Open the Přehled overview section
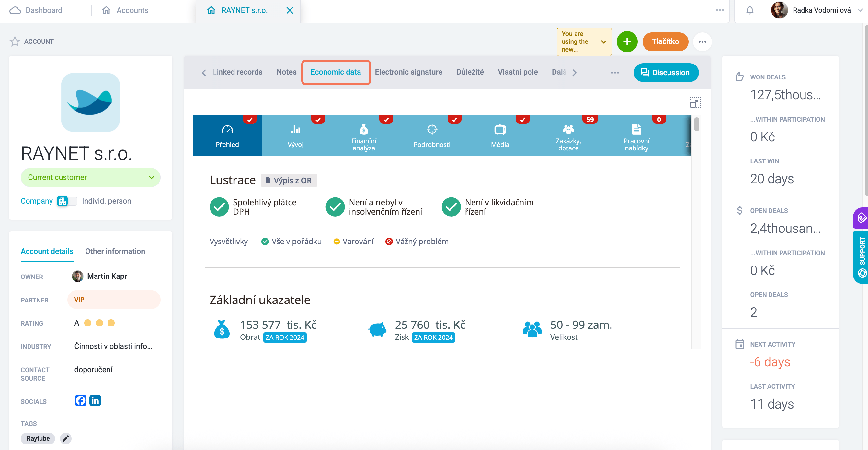This screenshot has width=868, height=450. pyautogui.click(x=227, y=136)
